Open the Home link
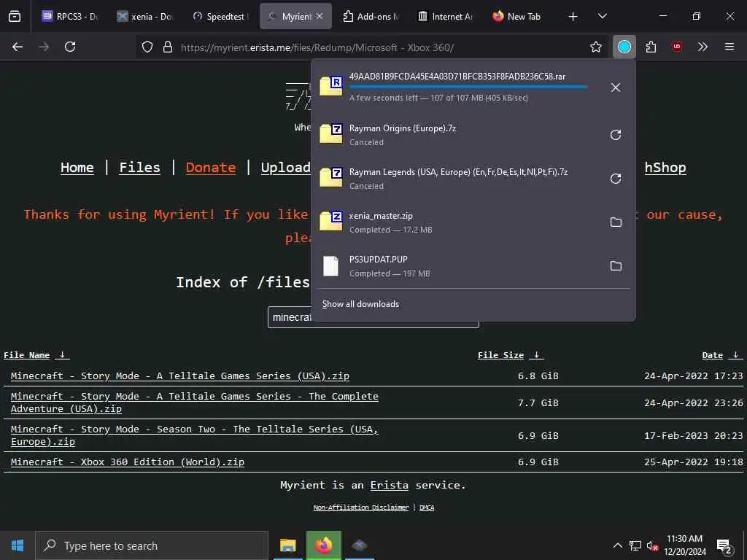The height and width of the screenshot is (560, 747). 77,168
